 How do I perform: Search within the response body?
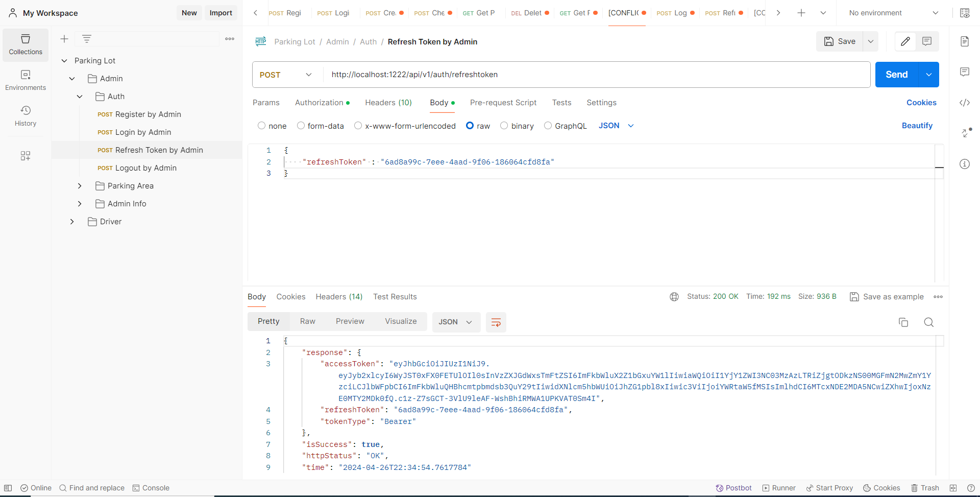929,322
